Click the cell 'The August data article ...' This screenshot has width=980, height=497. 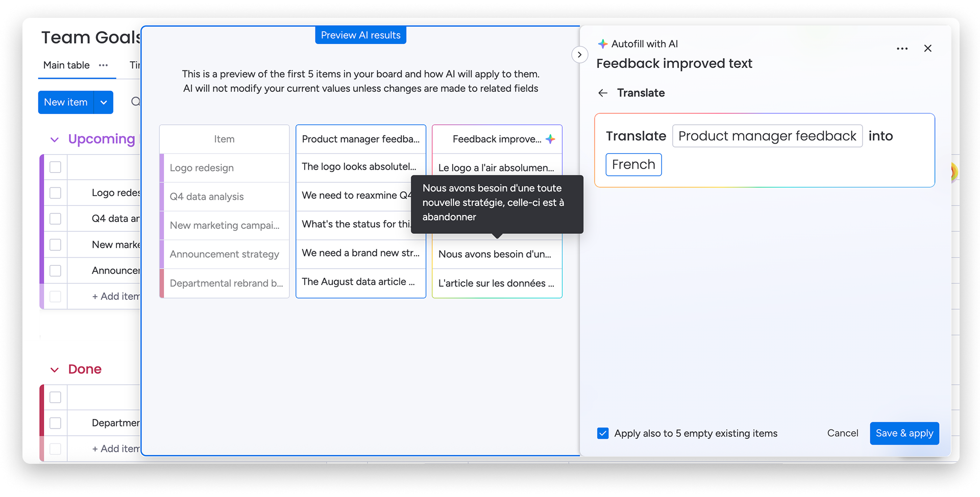[360, 282]
